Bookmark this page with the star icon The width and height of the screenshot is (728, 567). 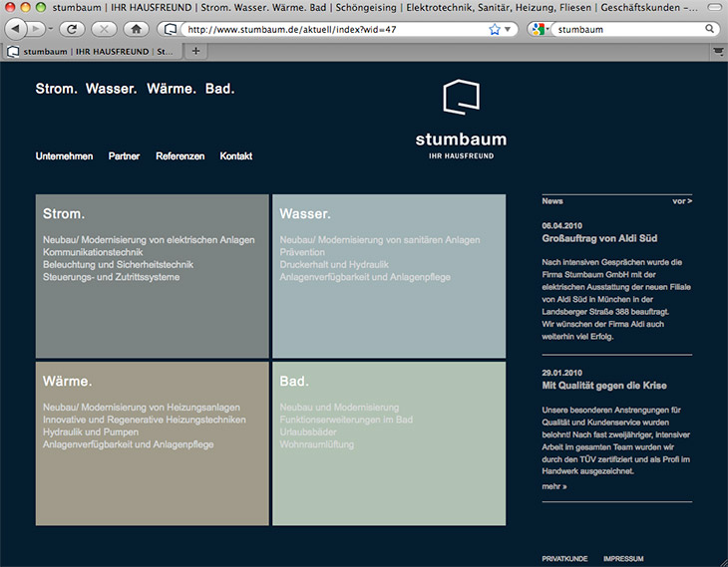(495, 29)
